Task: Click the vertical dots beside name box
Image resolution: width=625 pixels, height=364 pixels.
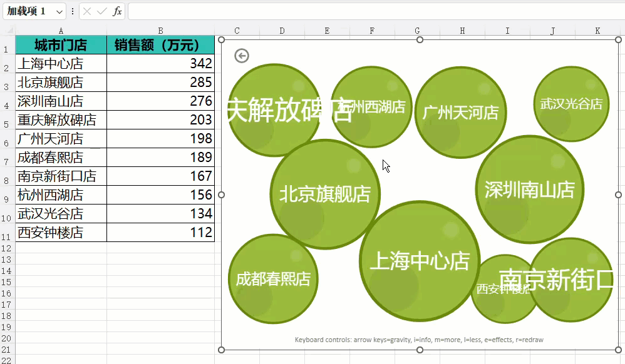Action: tap(73, 11)
